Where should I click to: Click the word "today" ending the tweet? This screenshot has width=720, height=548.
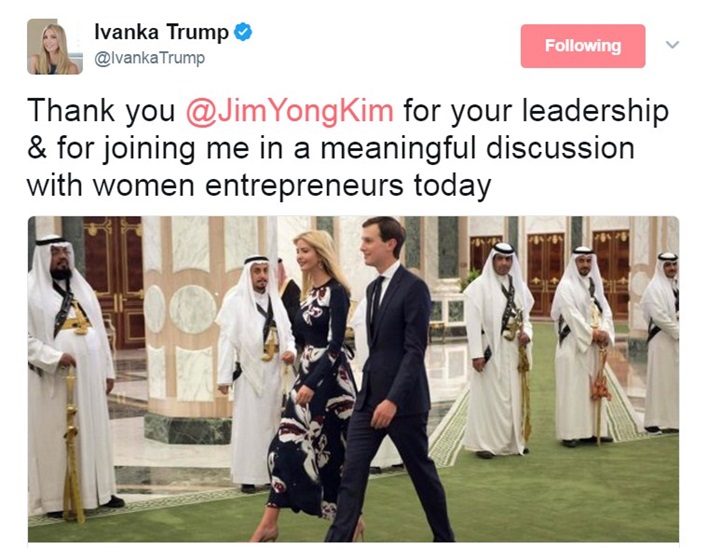point(452,186)
